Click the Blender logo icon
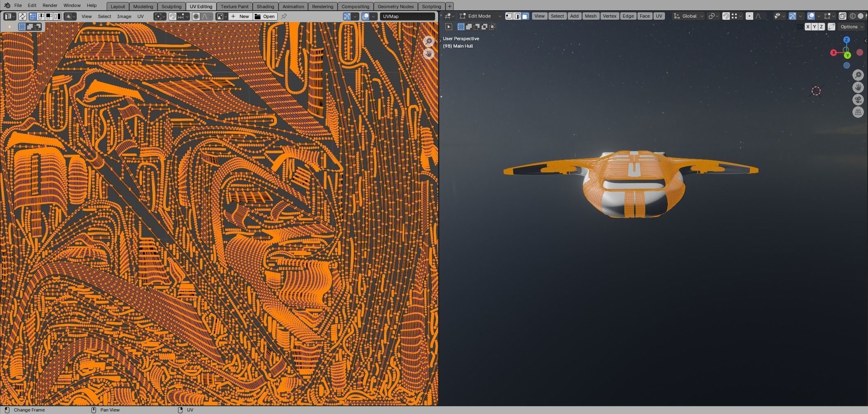868x414 pixels. [7, 5]
